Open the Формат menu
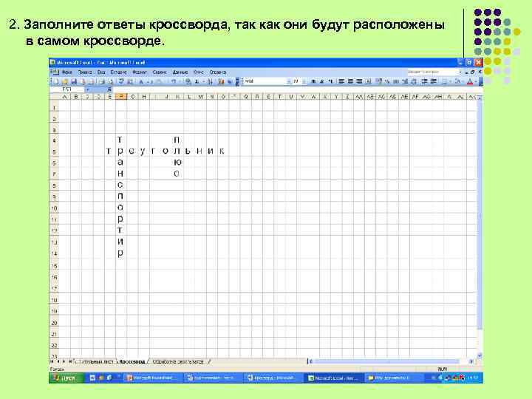The width and height of the screenshot is (532, 399). click(140, 72)
